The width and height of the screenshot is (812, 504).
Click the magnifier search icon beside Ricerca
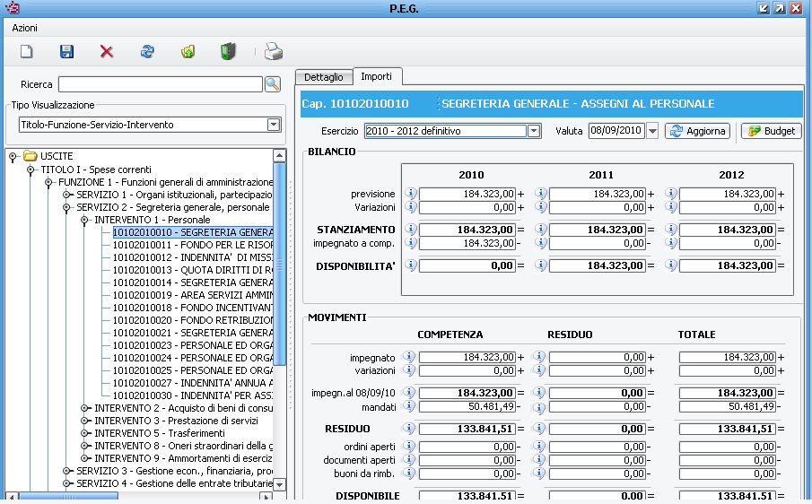point(273,84)
